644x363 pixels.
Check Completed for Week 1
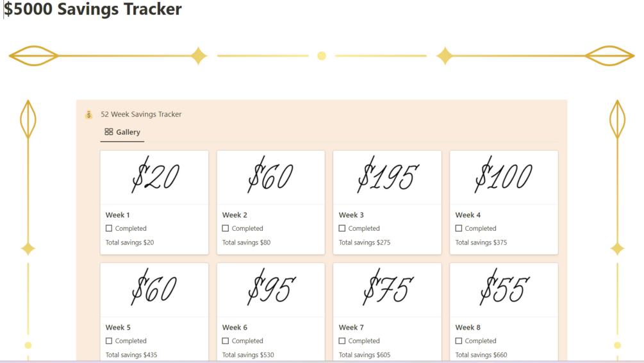109,228
